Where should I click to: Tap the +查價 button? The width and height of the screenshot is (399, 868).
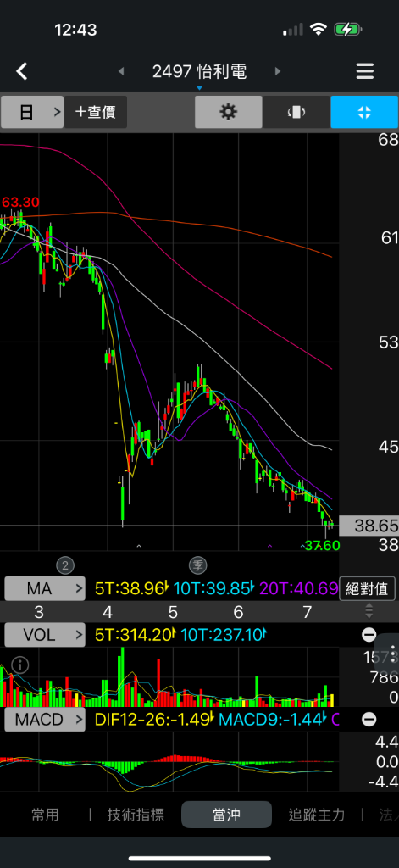coord(95,113)
